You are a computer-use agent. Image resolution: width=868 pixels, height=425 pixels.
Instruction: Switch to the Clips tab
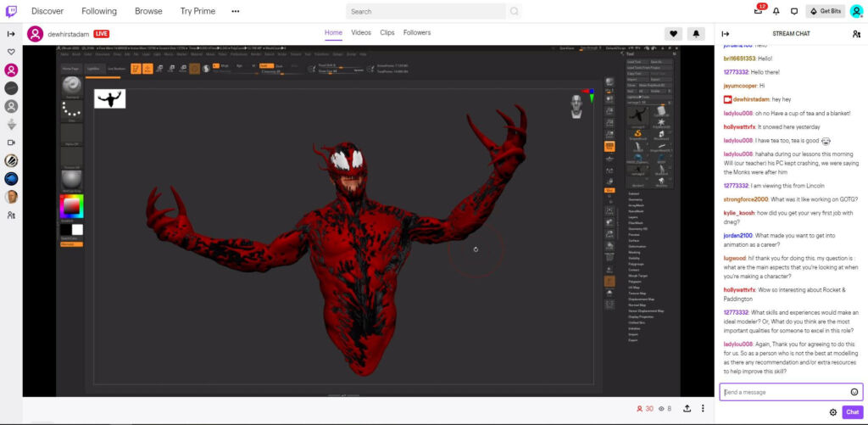387,33
